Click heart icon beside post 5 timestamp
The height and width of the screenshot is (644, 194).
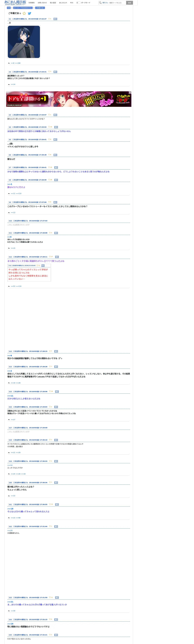[x=49, y=140]
